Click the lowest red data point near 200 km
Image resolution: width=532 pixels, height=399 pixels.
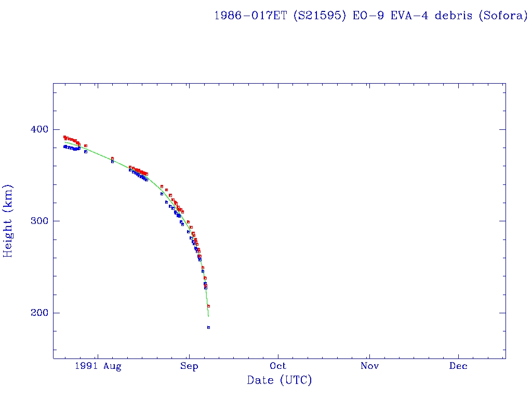(x=208, y=306)
